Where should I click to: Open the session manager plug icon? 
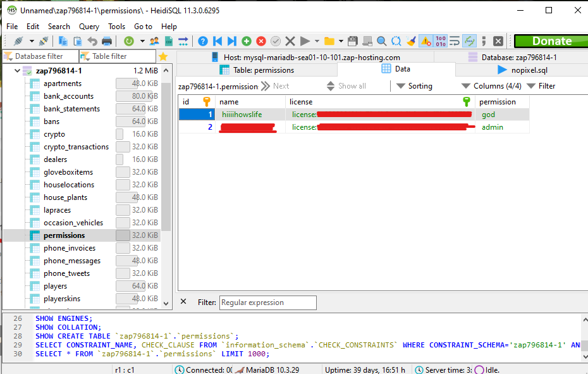pyautogui.click(x=18, y=41)
